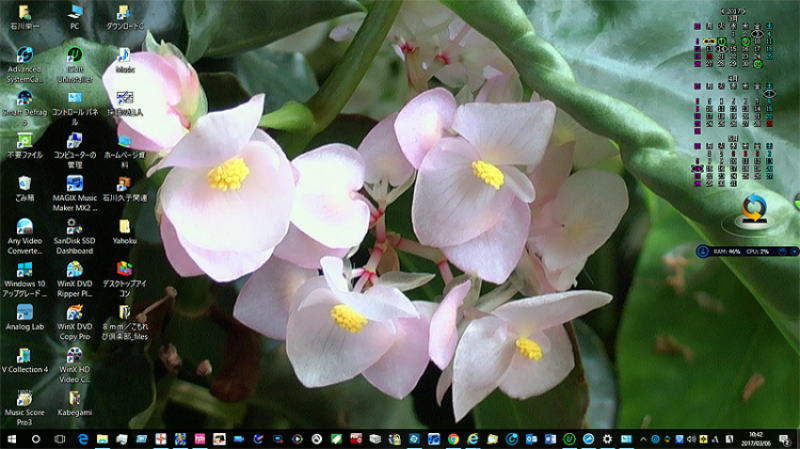Open Google Chrome from the taskbar
The image size is (800, 449).
point(453,439)
